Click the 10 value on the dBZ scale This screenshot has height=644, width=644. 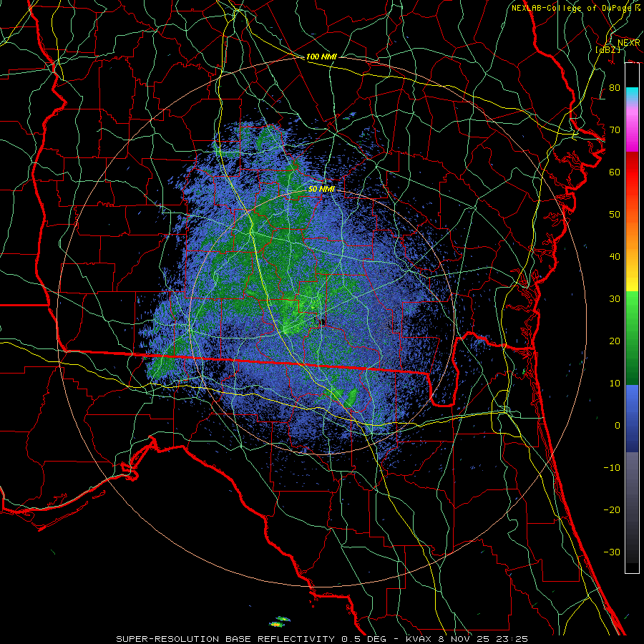[x=615, y=384]
